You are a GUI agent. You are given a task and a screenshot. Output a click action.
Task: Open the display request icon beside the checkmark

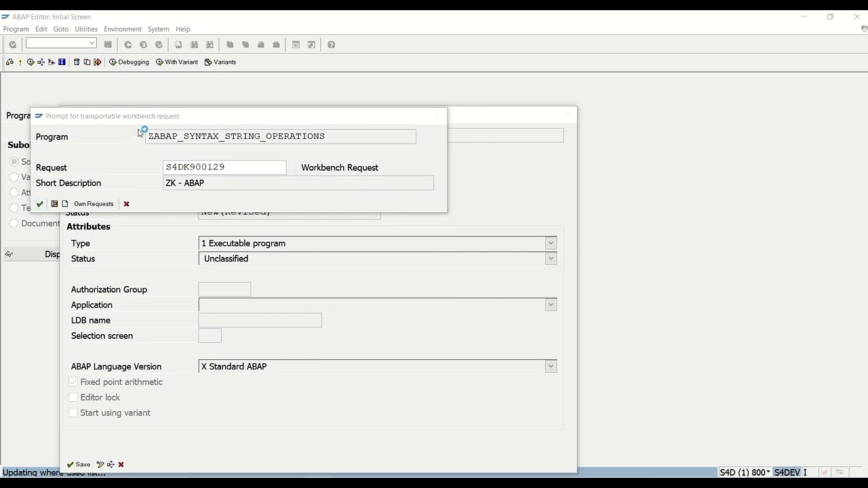pyautogui.click(x=54, y=204)
